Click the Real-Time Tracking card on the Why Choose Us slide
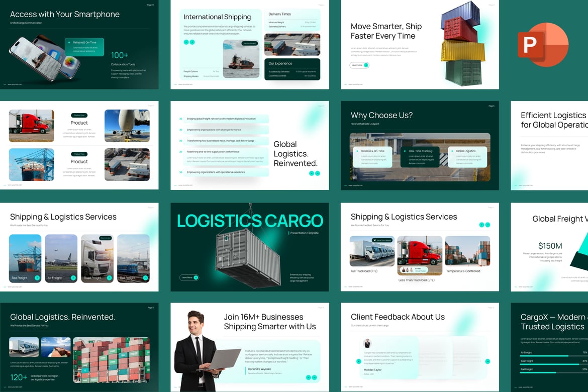The height and width of the screenshot is (392, 588). [x=420, y=157]
